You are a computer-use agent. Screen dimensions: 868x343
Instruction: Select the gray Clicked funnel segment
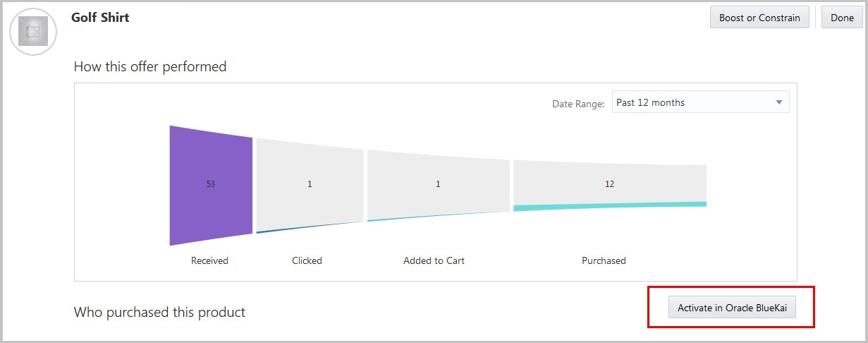[x=309, y=184]
